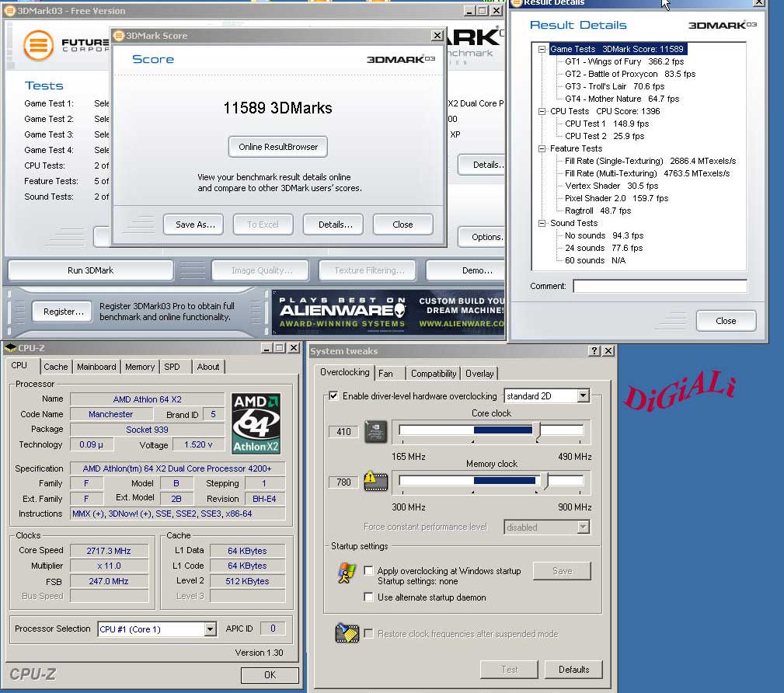Click Close in the Score dialog
This screenshot has width=784, height=693.
click(x=402, y=225)
